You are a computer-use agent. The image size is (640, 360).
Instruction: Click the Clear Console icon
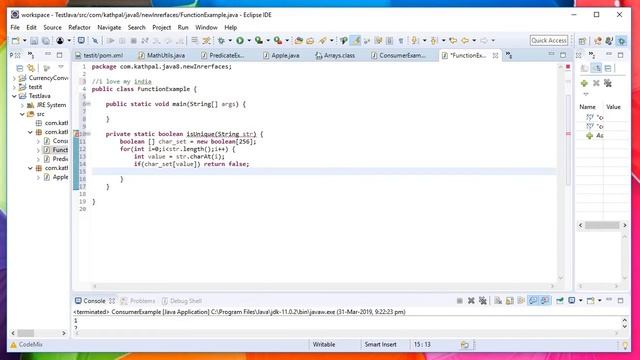(498, 301)
